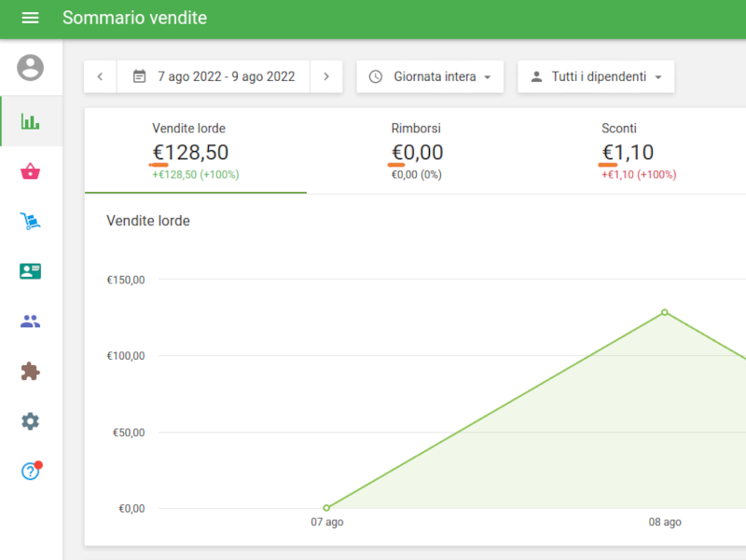Click the 08 ago chart data point
The image size is (746, 560).
(665, 312)
